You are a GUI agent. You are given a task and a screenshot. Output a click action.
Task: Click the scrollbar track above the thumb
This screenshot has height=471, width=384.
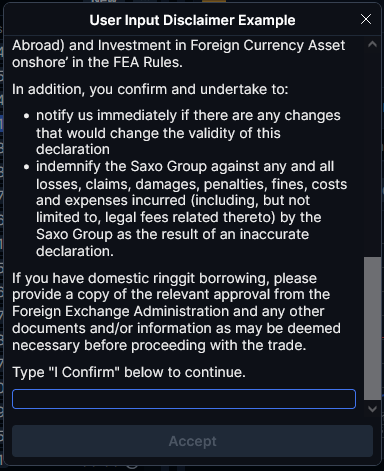pos(372,154)
